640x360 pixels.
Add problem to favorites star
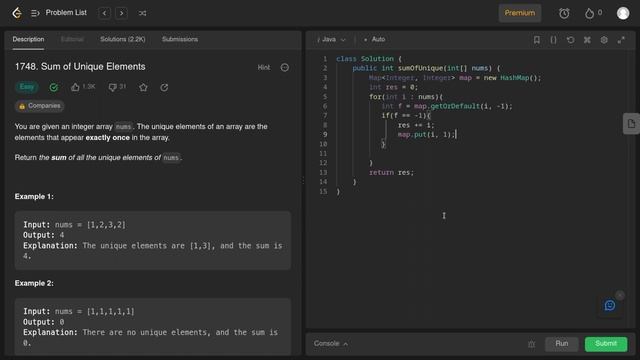click(143, 87)
